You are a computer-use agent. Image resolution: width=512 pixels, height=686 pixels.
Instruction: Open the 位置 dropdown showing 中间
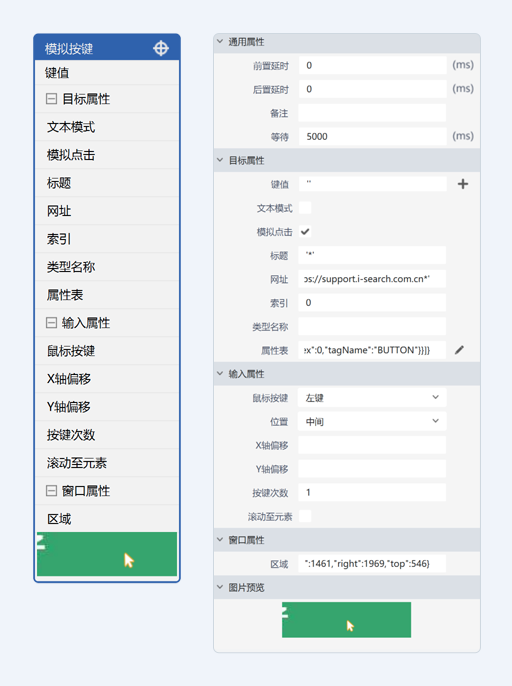tap(372, 421)
